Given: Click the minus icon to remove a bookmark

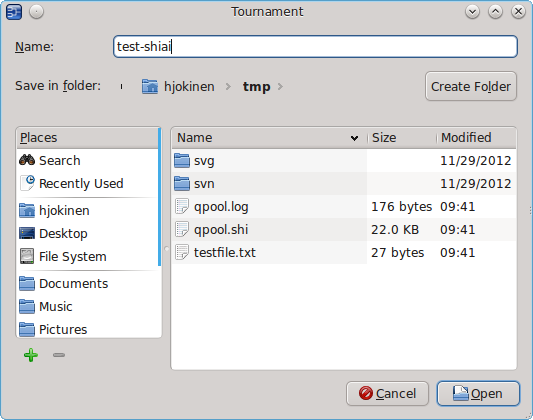Looking at the screenshot, I should 59,355.
